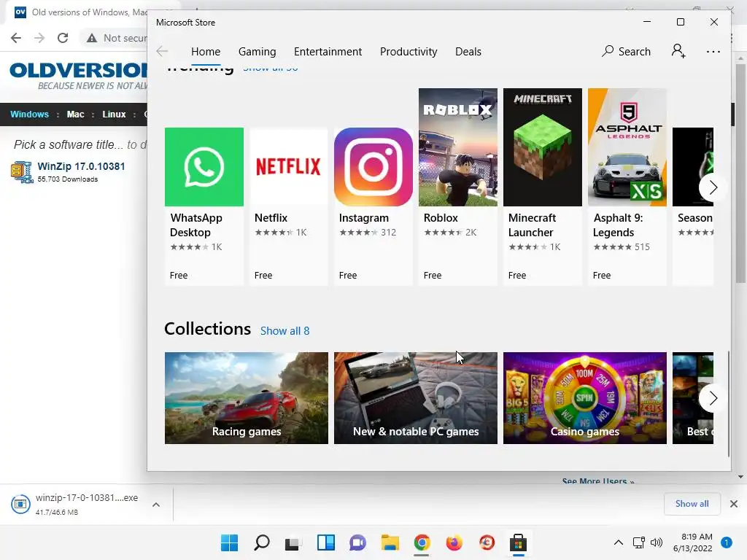Screen dimensions: 747x560
Task: Open the Asphalt 9: Legends tile
Action: click(627, 187)
